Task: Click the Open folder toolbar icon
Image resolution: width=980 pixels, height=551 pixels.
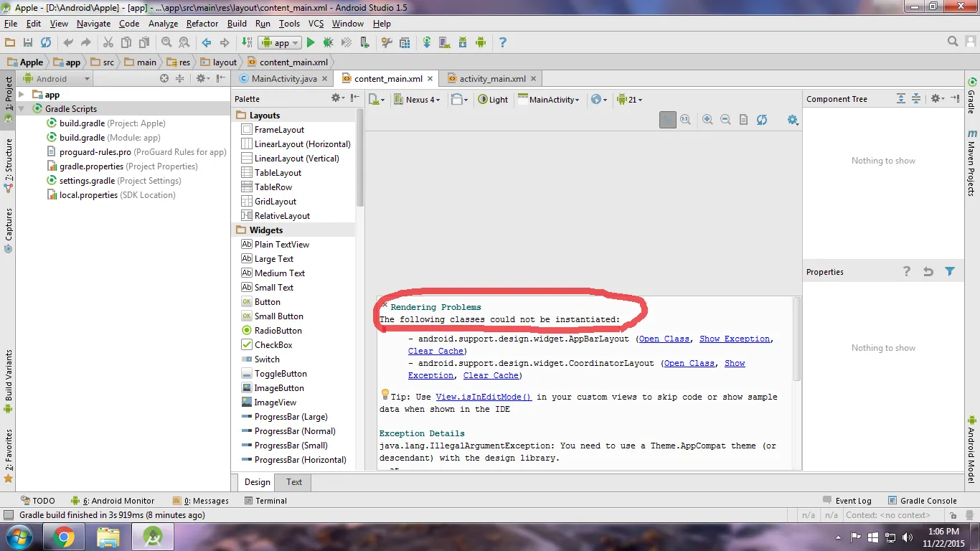Action: pyautogui.click(x=10, y=43)
